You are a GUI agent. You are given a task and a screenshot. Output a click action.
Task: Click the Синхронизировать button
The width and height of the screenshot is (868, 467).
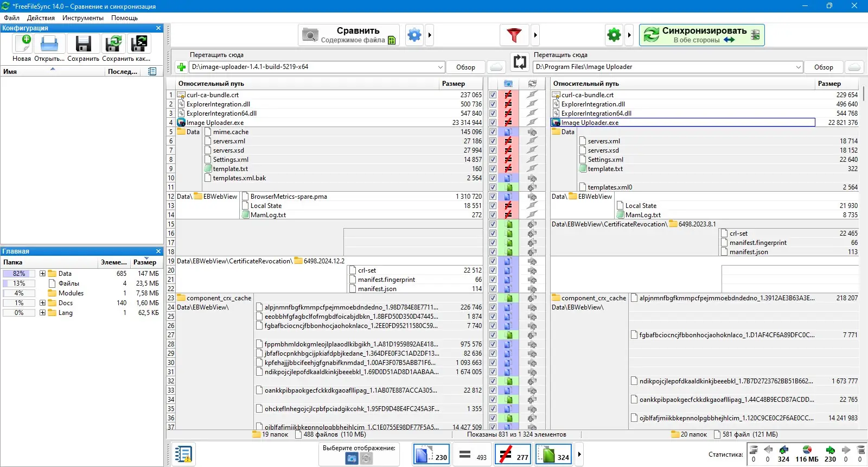tap(702, 35)
